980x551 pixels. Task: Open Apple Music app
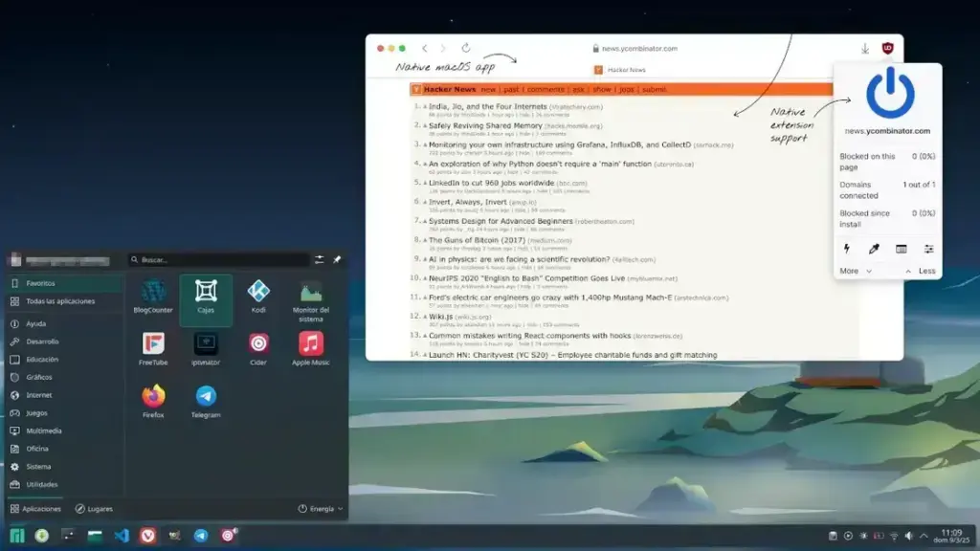(311, 349)
